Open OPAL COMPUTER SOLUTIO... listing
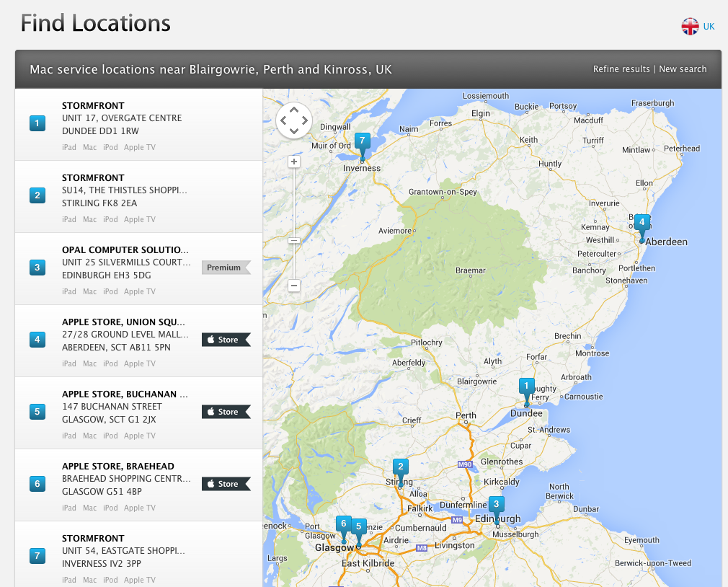This screenshot has width=728, height=587. click(x=139, y=268)
